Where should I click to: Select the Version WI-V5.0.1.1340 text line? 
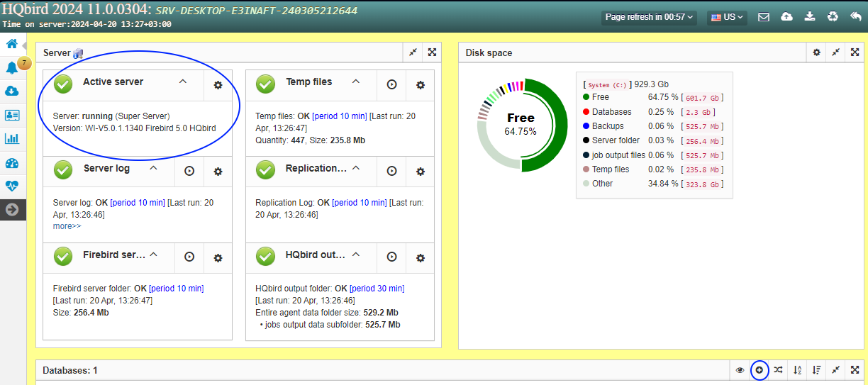point(135,128)
